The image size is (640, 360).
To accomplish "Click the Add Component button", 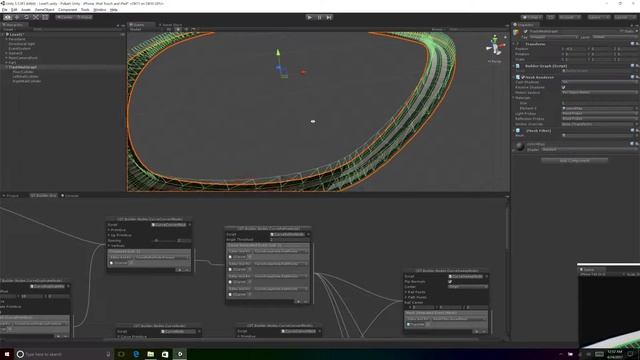I will coord(574,160).
